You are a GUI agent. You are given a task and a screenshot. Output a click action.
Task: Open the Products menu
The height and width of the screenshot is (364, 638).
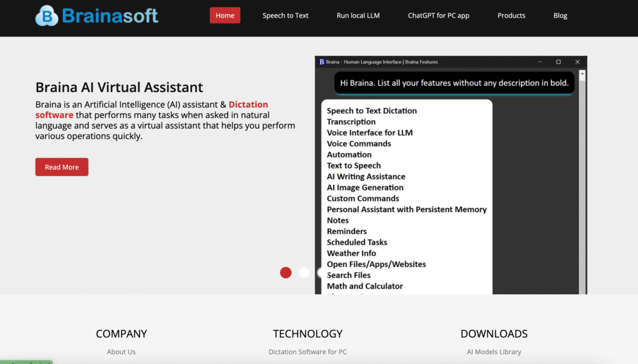click(x=512, y=16)
